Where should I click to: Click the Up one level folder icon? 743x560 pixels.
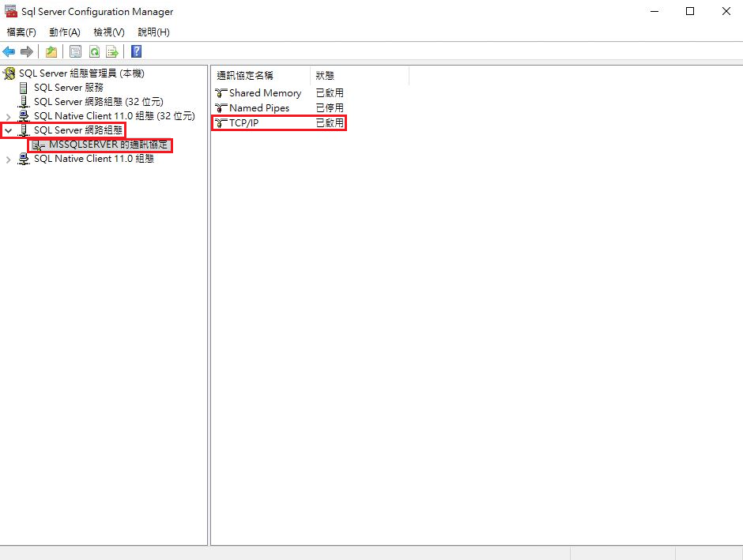click(x=51, y=51)
